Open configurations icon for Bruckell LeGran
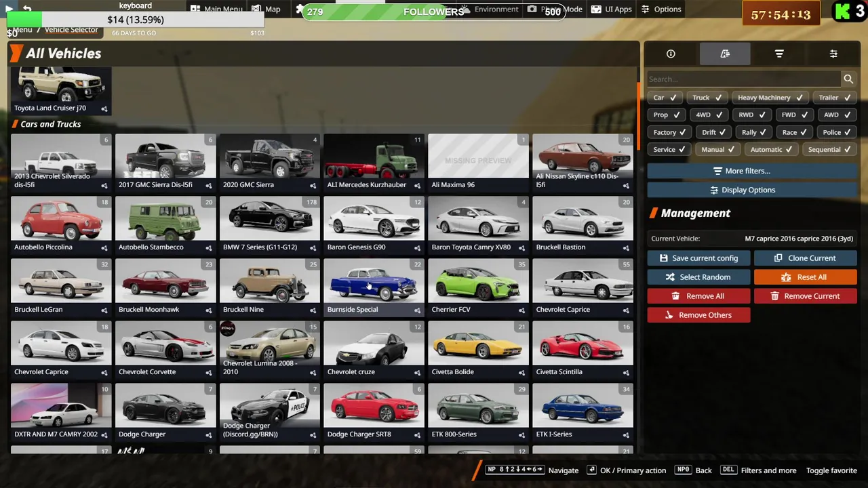868x488 pixels. click(104, 310)
